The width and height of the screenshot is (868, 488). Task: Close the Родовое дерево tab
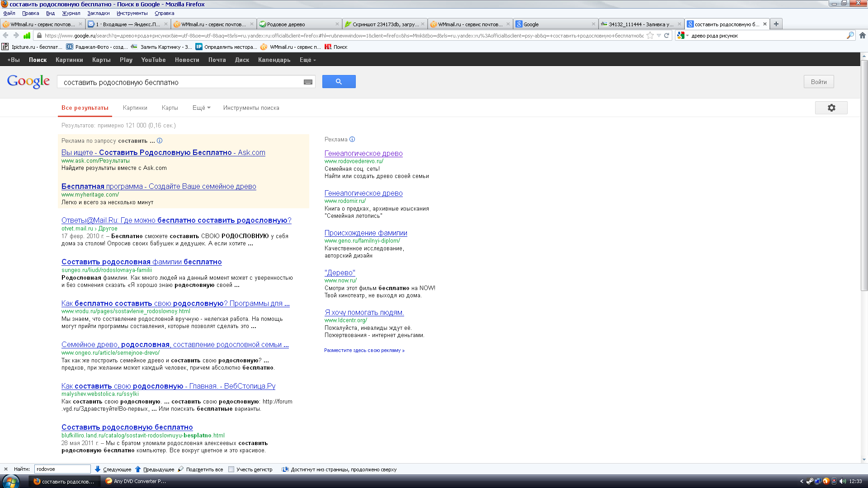[337, 24]
